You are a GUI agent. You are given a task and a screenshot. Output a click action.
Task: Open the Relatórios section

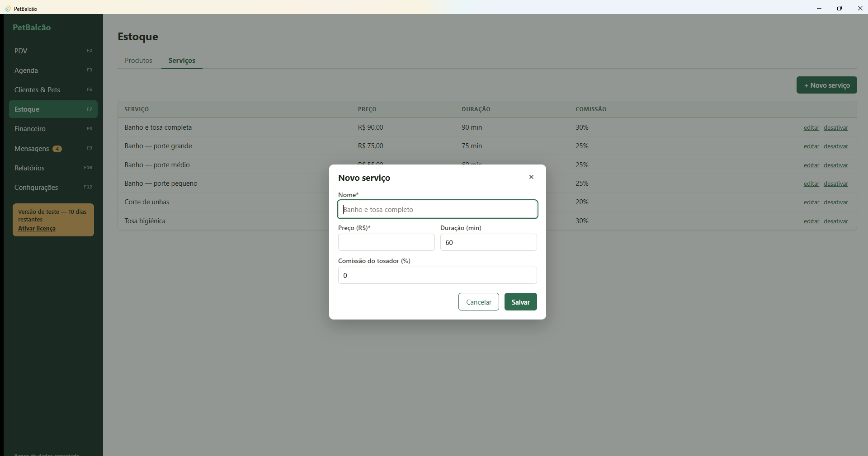(x=53, y=168)
